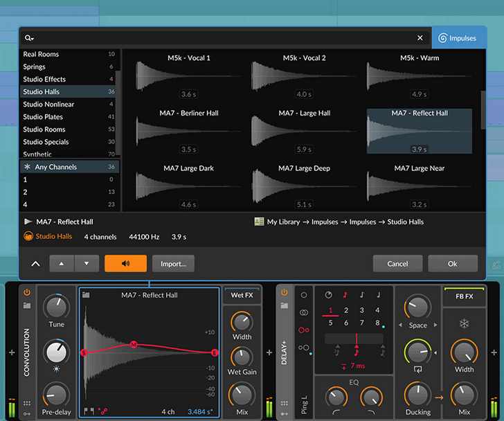Add device after Delay+ with plus
Screen dimensions: 504x421
(x=494, y=352)
